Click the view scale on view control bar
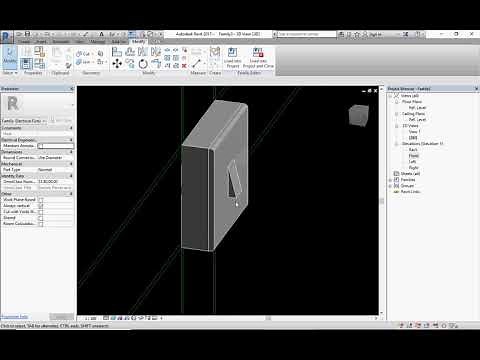This screenshot has height=360, width=480. [90, 318]
